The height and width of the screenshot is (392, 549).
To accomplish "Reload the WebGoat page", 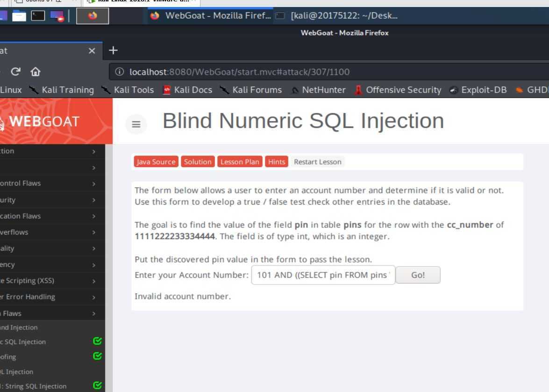I will 16,71.
